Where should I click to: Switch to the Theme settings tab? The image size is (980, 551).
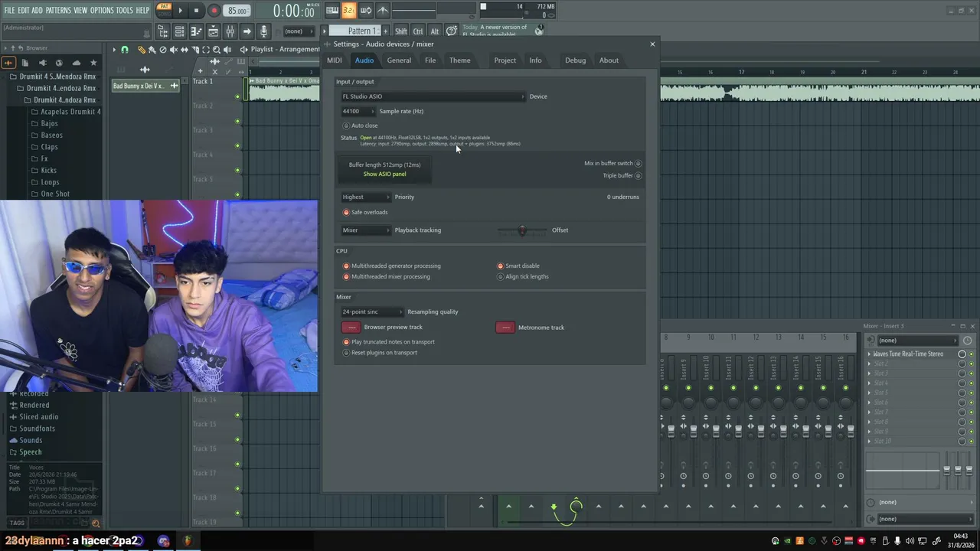click(x=460, y=60)
